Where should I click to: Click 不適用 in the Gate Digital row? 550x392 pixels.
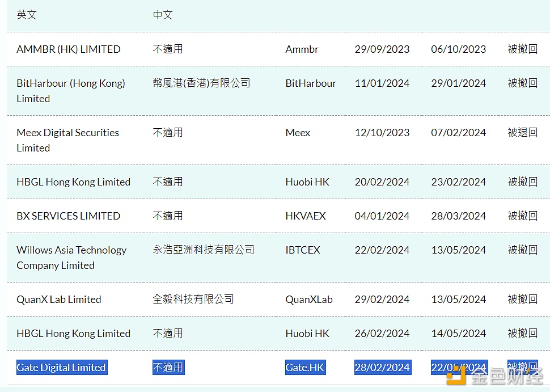[x=168, y=368]
